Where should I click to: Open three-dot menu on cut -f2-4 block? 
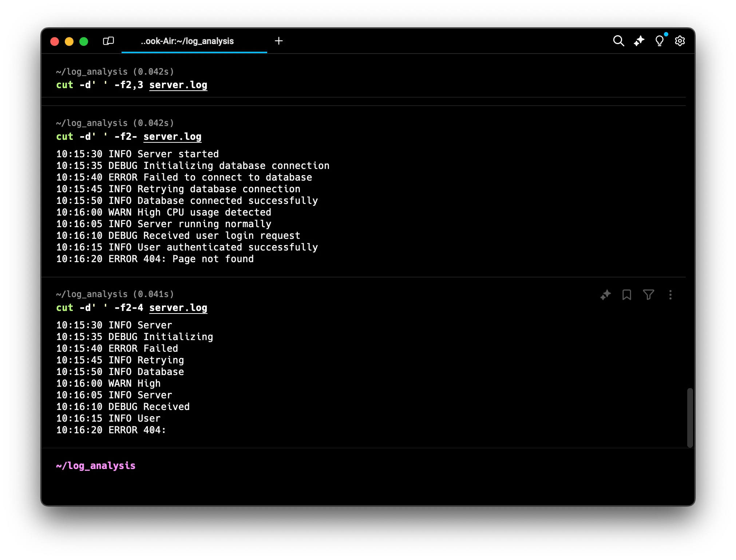pos(670,295)
